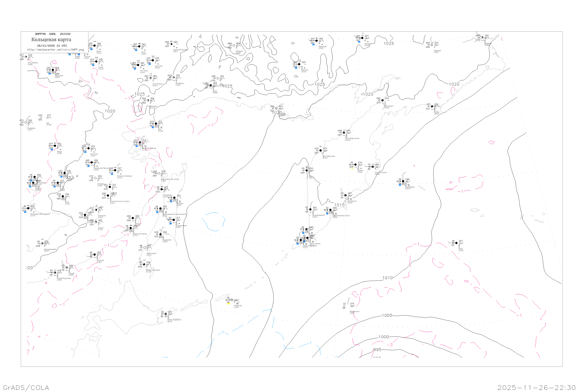Click the Никольское station filled circle
The height and width of the screenshot is (392, 588).
(x=403, y=181)
